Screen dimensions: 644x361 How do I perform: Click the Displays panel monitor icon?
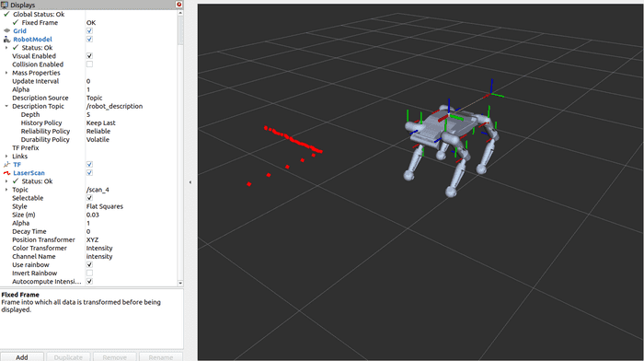5,5
